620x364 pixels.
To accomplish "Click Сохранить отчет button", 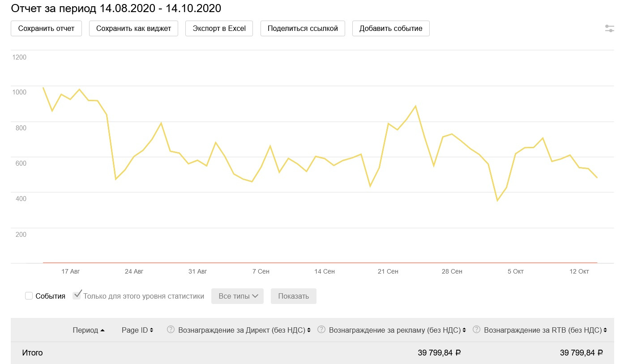I will coord(46,29).
